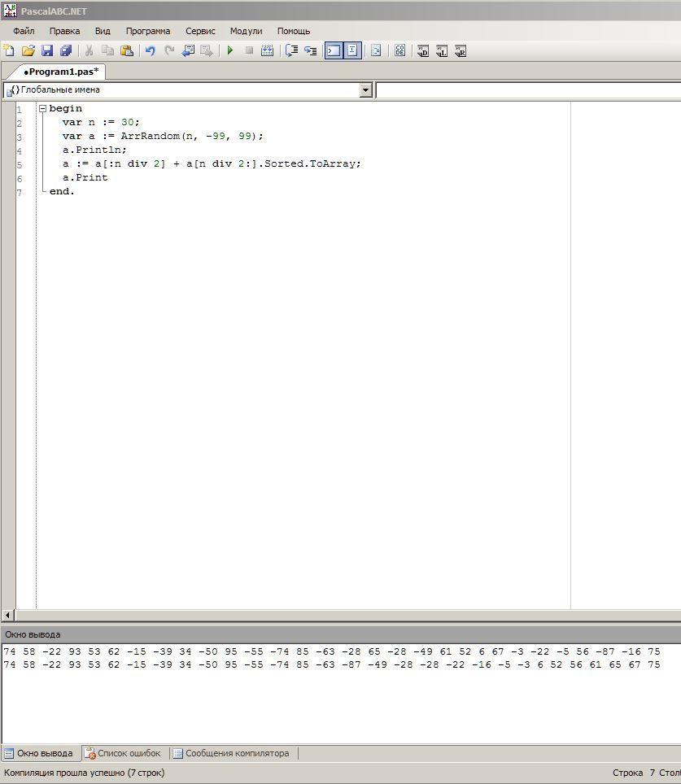Step into with the debug step icon
Image resolution: width=681 pixels, height=784 pixels.
[310, 50]
